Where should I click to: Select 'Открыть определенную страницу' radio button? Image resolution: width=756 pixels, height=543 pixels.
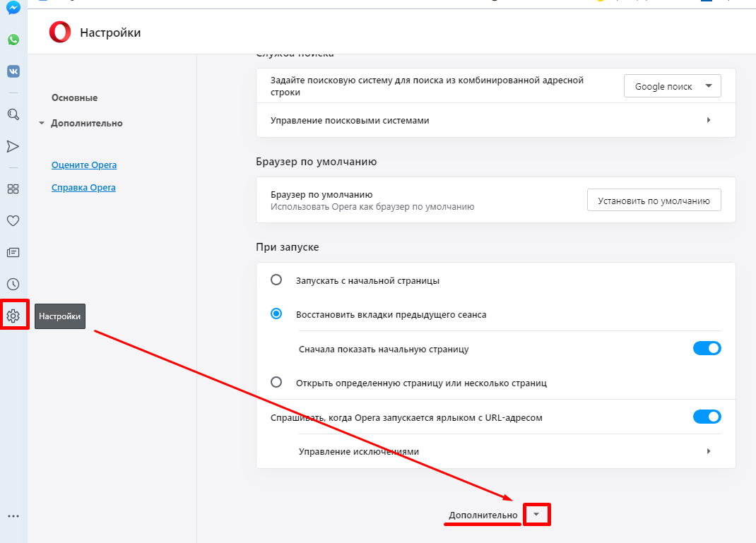pyautogui.click(x=276, y=383)
